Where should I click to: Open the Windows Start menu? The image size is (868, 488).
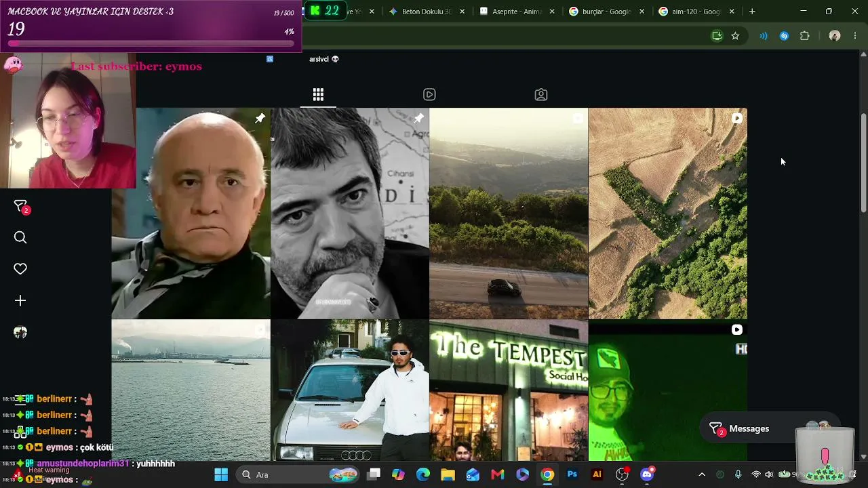pyautogui.click(x=221, y=474)
